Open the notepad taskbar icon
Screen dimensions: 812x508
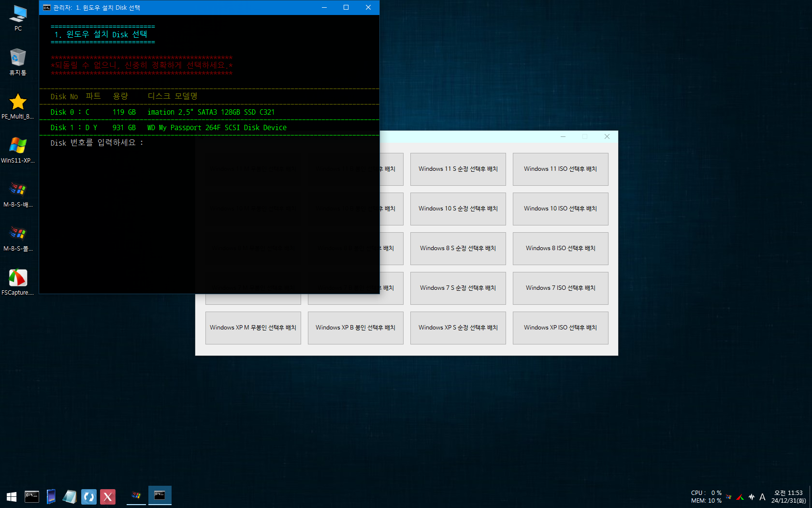pos(70,496)
